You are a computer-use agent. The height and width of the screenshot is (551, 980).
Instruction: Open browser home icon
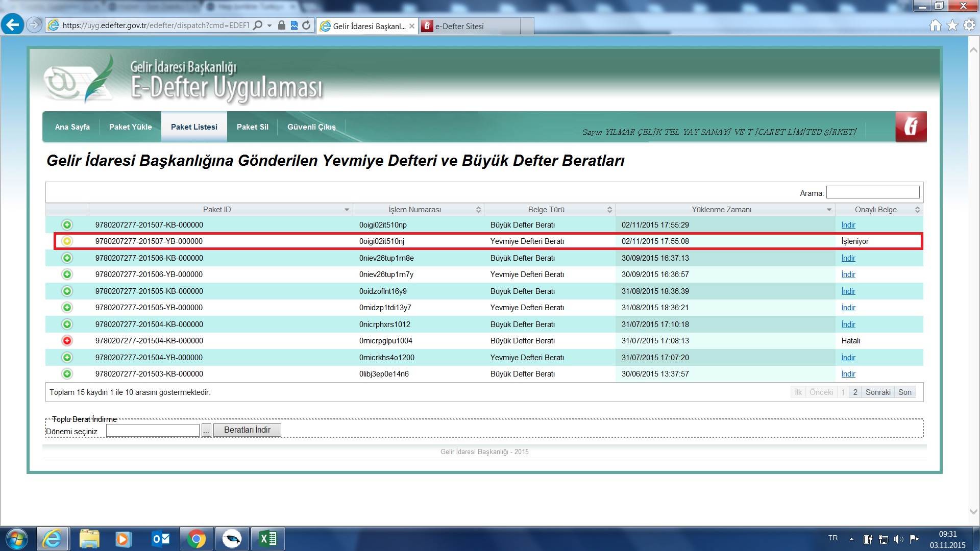(x=935, y=26)
